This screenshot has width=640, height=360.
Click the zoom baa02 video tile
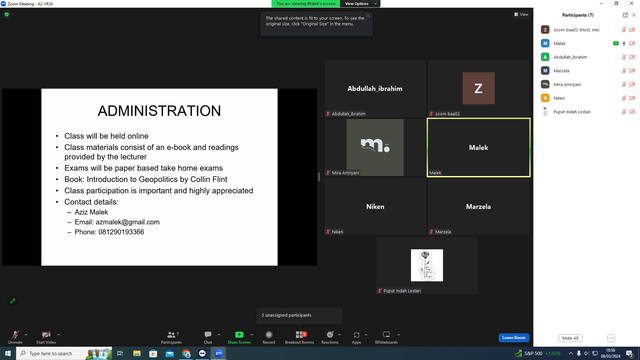479,88
